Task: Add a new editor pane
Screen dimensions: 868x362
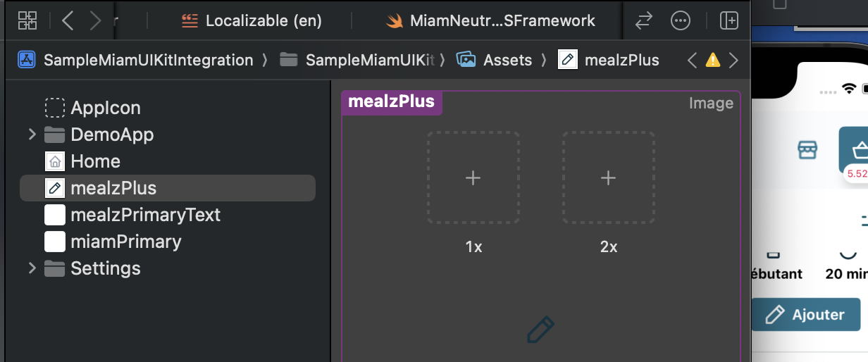Action: pyautogui.click(x=728, y=21)
